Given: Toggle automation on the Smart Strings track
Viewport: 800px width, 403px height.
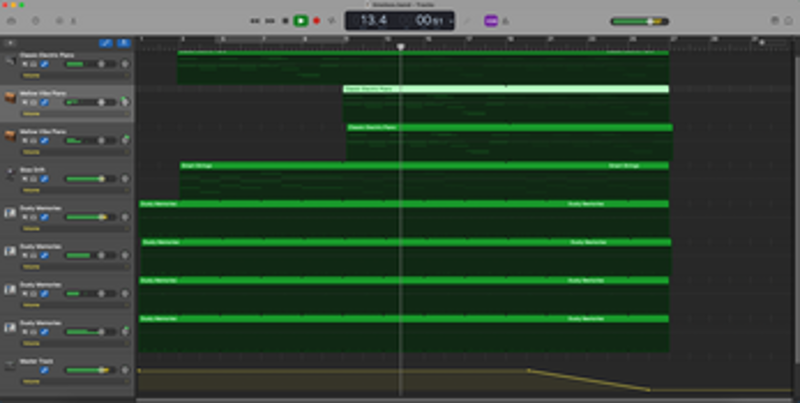Looking at the screenshot, I should tap(44, 179).
